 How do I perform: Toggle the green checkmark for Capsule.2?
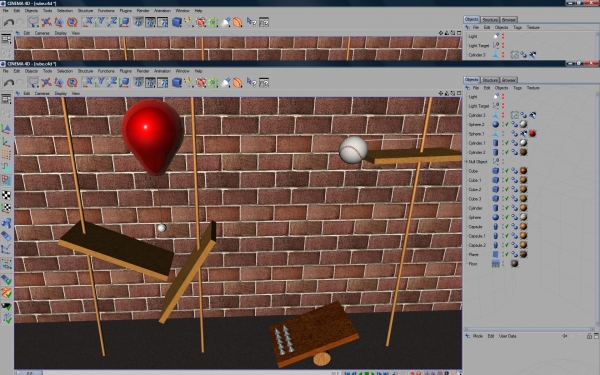(x=507, y=245)
